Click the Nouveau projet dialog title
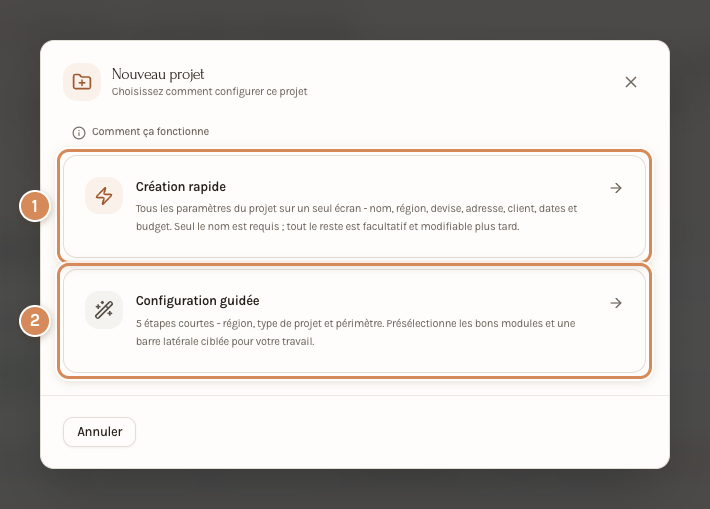The width and height of the screenshot is (710, 509). (158, 74)
